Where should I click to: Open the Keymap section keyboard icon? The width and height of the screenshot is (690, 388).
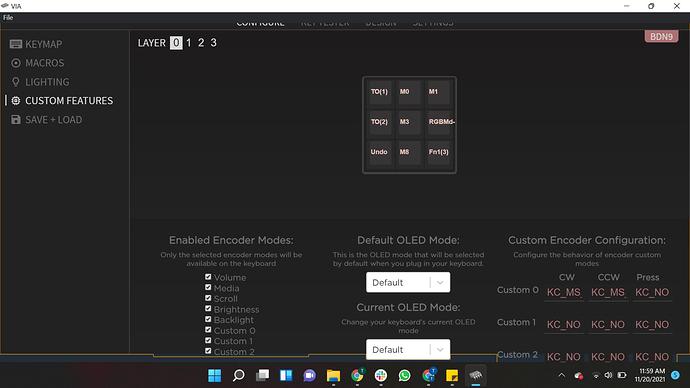click(x=16, y=44)
